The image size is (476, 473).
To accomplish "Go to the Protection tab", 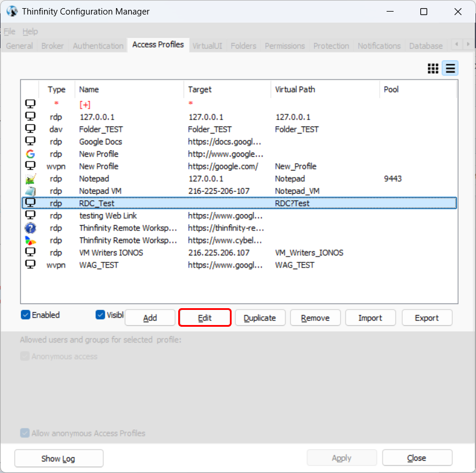I will tap(331, 46).
